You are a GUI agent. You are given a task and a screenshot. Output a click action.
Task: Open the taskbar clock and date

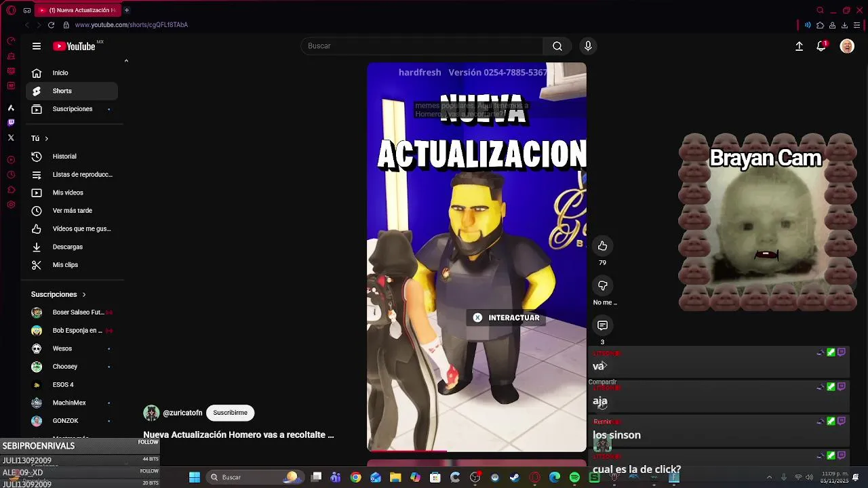(834, 477)
